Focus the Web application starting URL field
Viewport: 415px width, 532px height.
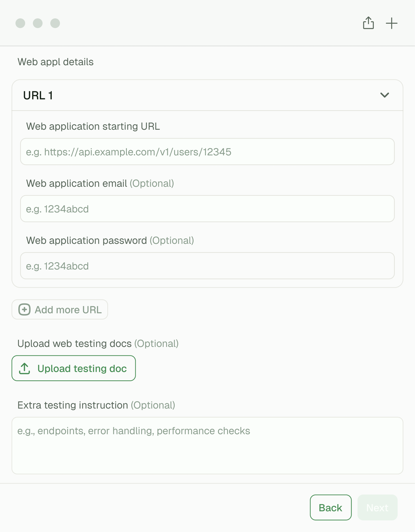tap(207, 152)
